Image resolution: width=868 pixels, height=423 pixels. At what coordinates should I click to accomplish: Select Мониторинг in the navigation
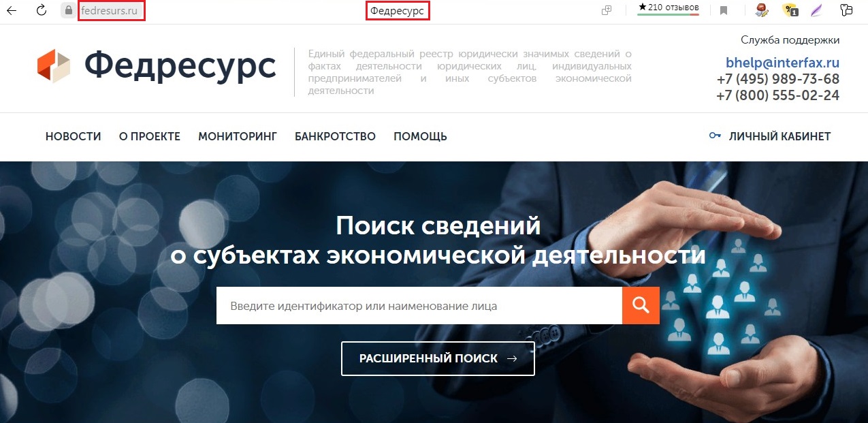tap(238, 136)
